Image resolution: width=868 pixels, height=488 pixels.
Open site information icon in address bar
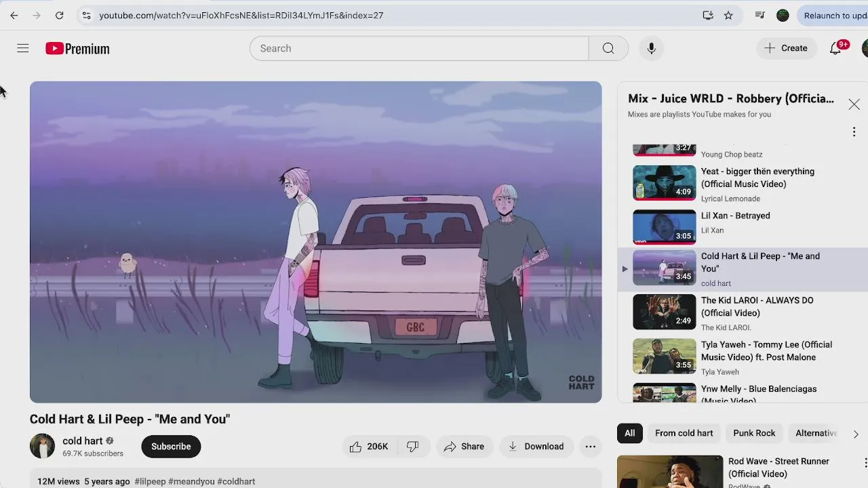pyautogui.click(x=86, y=15)
